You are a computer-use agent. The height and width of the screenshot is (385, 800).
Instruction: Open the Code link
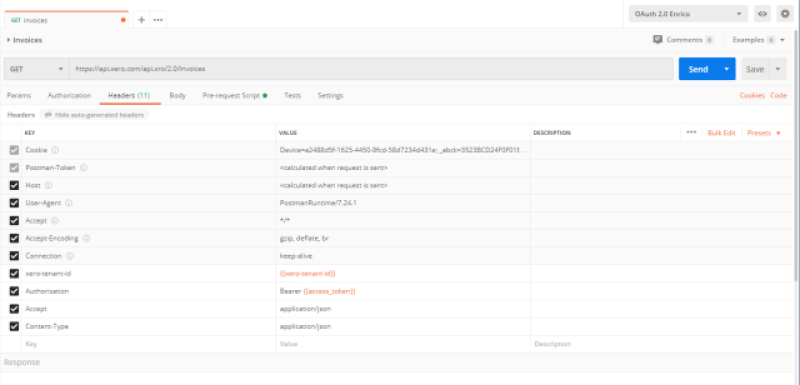pos(778,95)
